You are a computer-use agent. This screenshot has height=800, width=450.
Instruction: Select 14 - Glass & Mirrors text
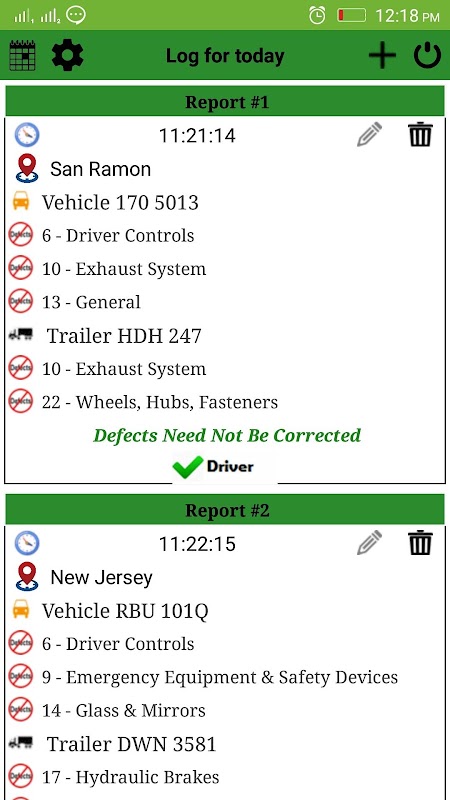[x=123, y=710]
